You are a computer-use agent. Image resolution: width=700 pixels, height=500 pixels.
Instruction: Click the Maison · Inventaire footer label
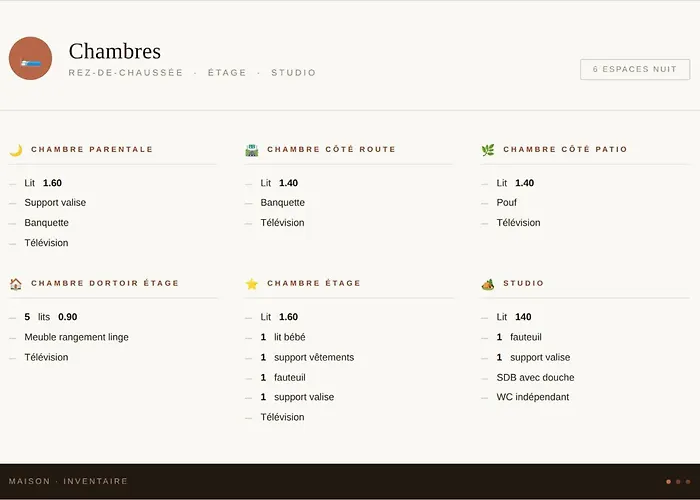point(68,481)
